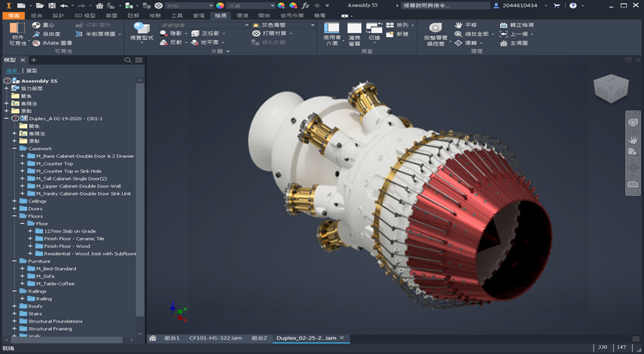Click the model browser vertical scrollbar

point(140,199)
